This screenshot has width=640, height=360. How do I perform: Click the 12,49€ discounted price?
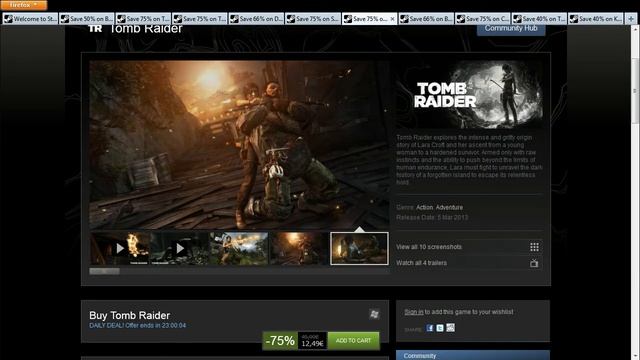tap(313, 344)
